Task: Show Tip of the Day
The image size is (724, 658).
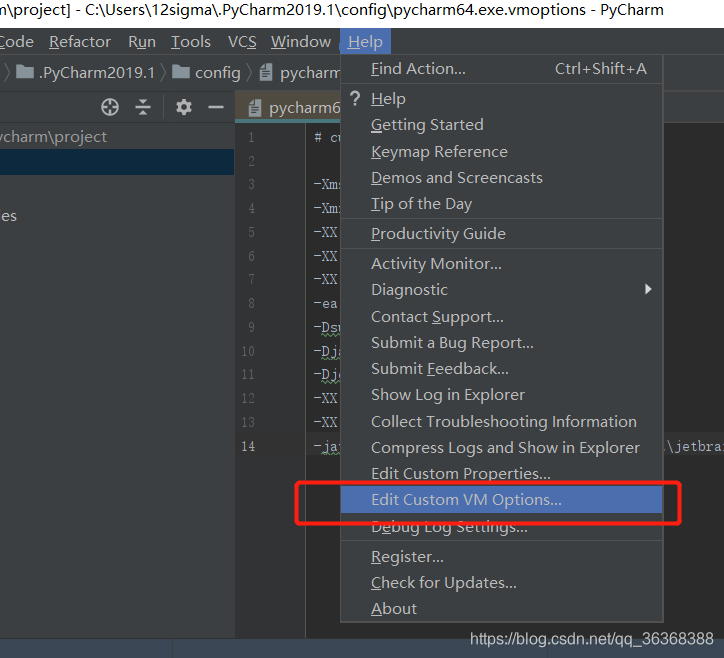Action: coord(501,204)
